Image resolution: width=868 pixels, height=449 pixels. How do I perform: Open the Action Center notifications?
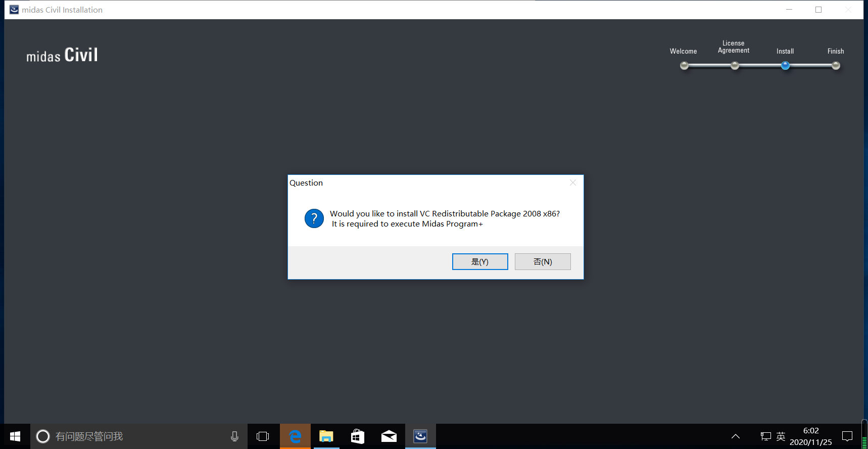point(847,436)
